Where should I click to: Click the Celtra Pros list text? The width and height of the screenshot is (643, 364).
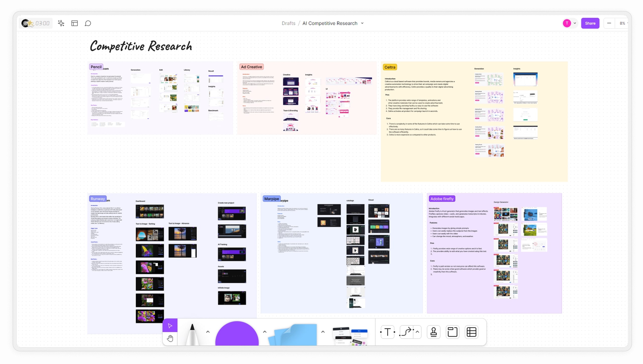click(x=414, y=105)
